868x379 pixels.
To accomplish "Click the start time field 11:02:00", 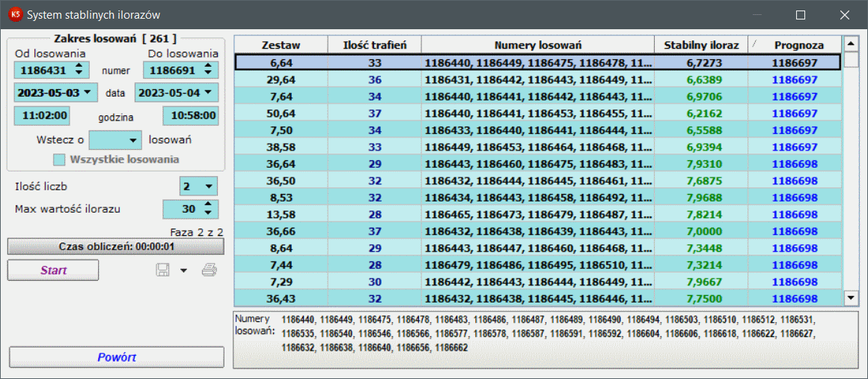I will tap(42, 116).
